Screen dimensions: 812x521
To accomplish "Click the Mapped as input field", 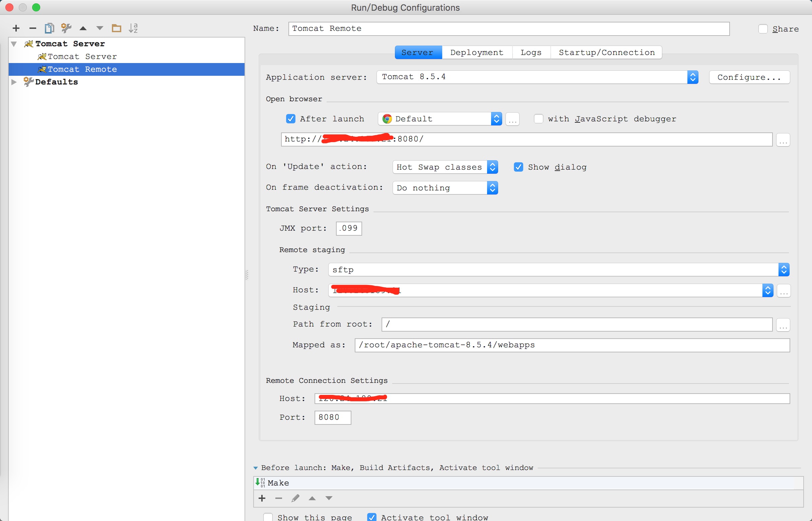I will pos(572,345).
